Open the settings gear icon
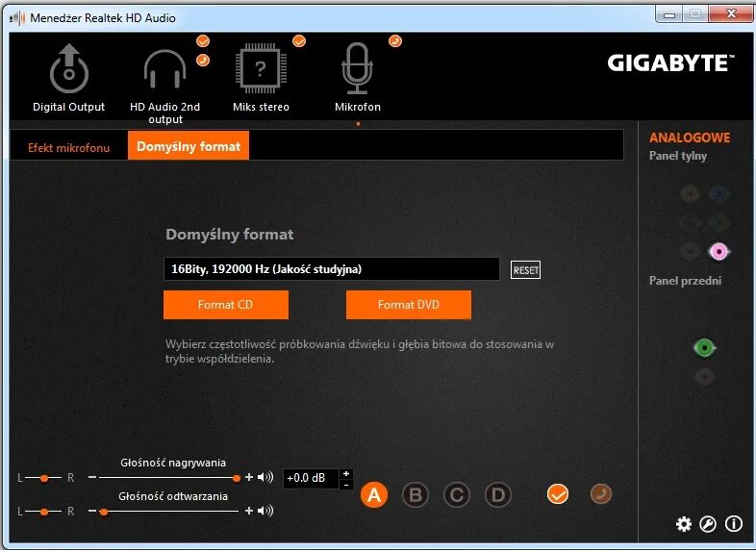Screen dimensions: 756x552 click(x=683, y=524)
